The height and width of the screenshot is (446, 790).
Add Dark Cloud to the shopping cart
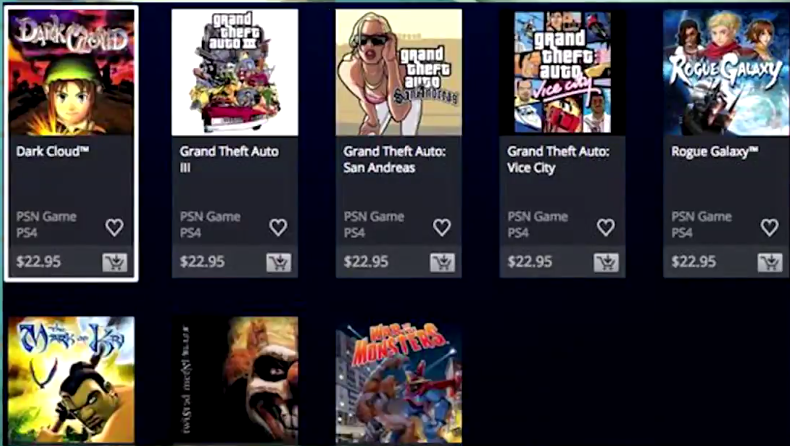pos(115,263)
